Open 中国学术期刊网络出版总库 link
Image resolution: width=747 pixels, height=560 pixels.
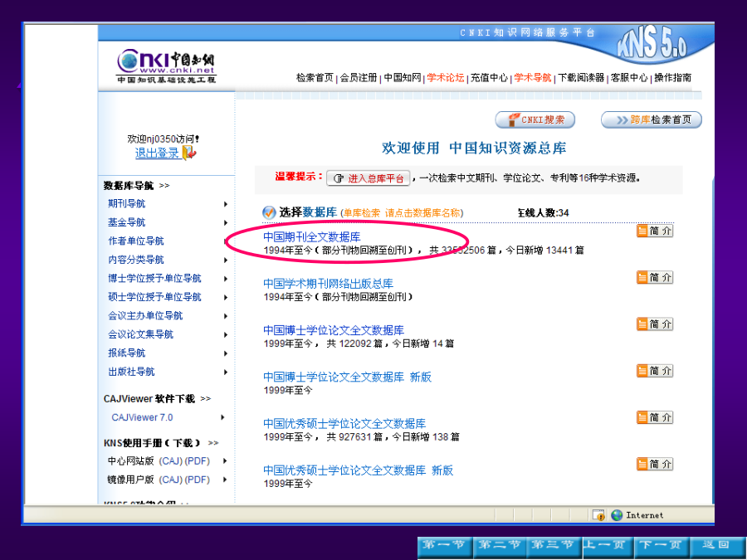pyautogui.click(x=328, y=284)
